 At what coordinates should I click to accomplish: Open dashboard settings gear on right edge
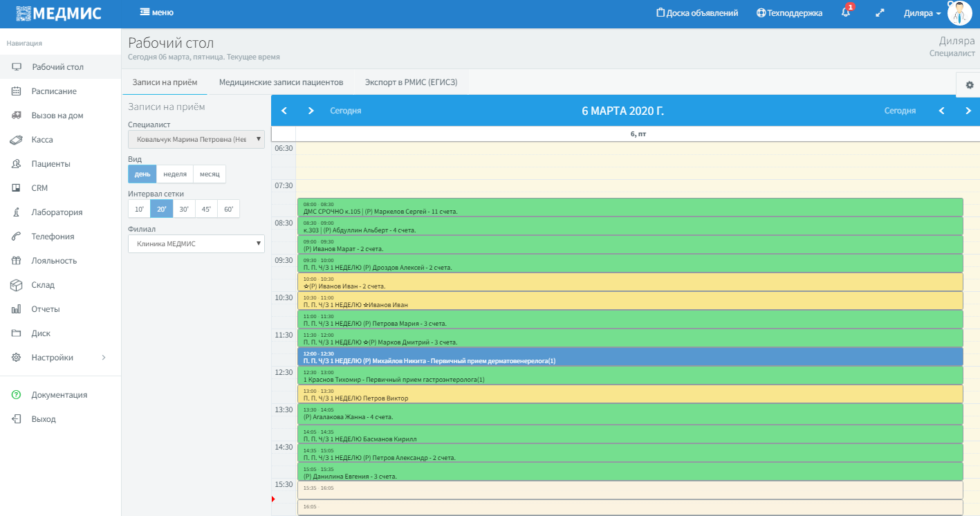969,85
